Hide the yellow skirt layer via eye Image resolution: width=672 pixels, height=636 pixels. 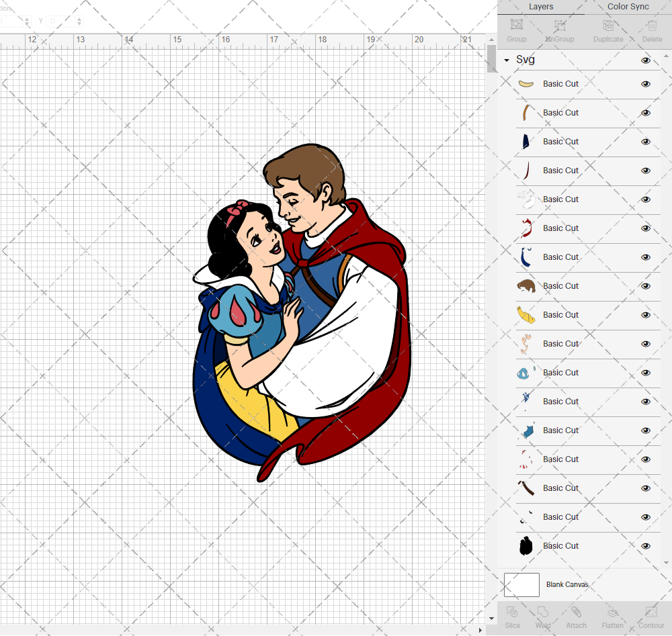645,315
